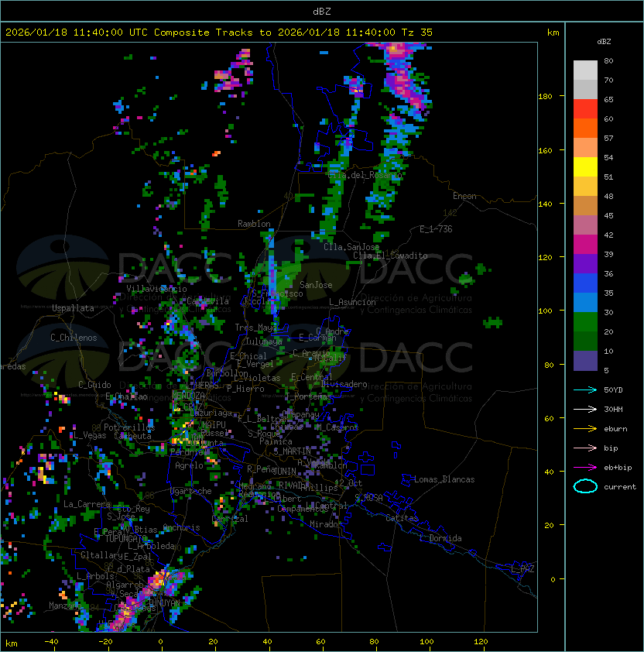Screen dimensions: 644x652
Task: Click the 'Mirador' map label
Action: 324,524
